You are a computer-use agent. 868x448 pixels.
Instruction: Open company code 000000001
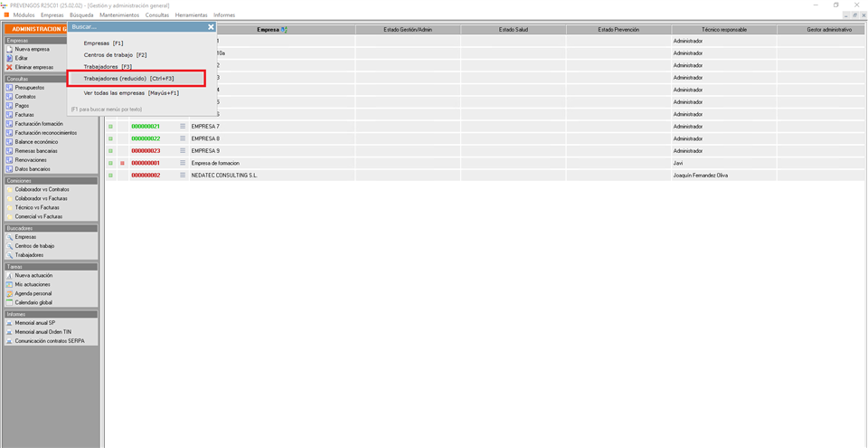(146, 163)
